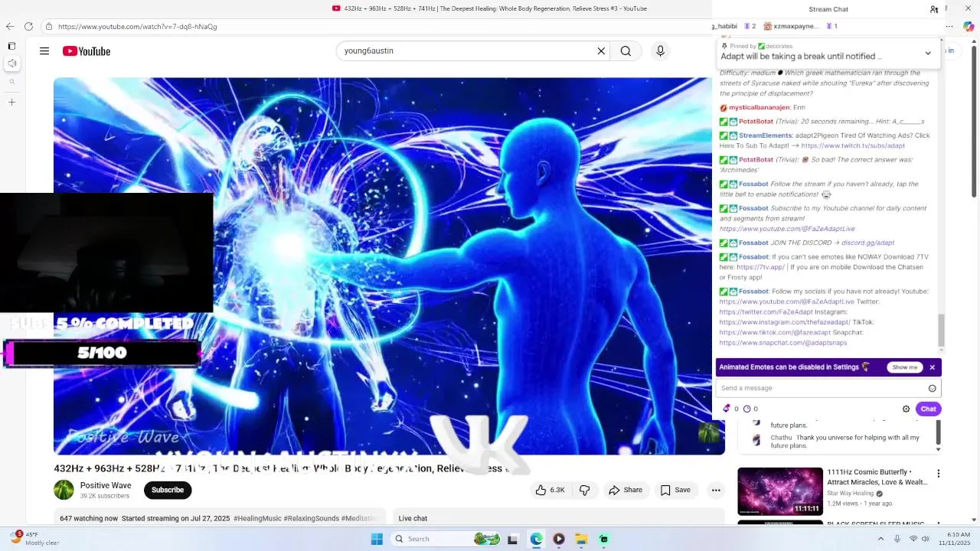Go to YouTube home via logo

coord(87,51)
